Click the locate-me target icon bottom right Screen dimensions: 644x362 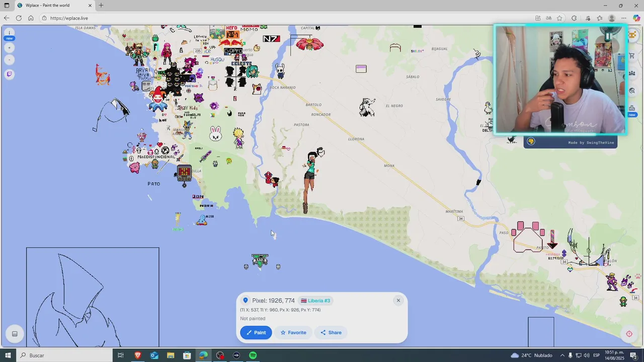coord(629,334)
